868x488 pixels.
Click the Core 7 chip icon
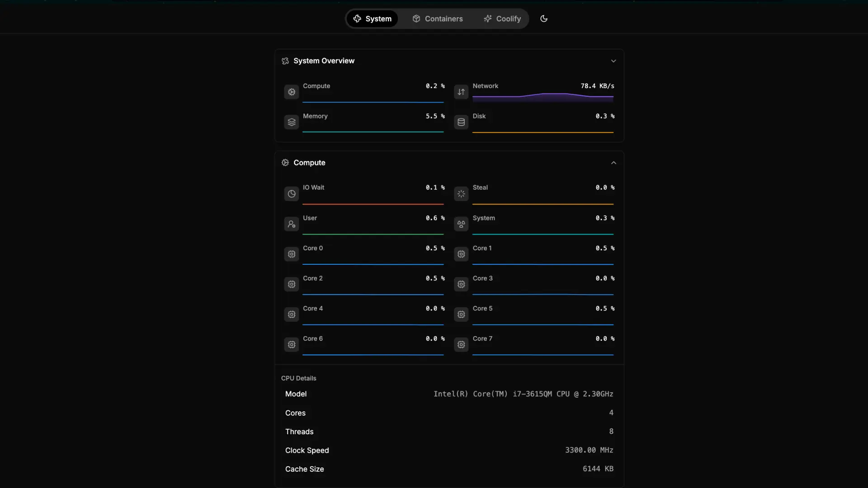461,345
